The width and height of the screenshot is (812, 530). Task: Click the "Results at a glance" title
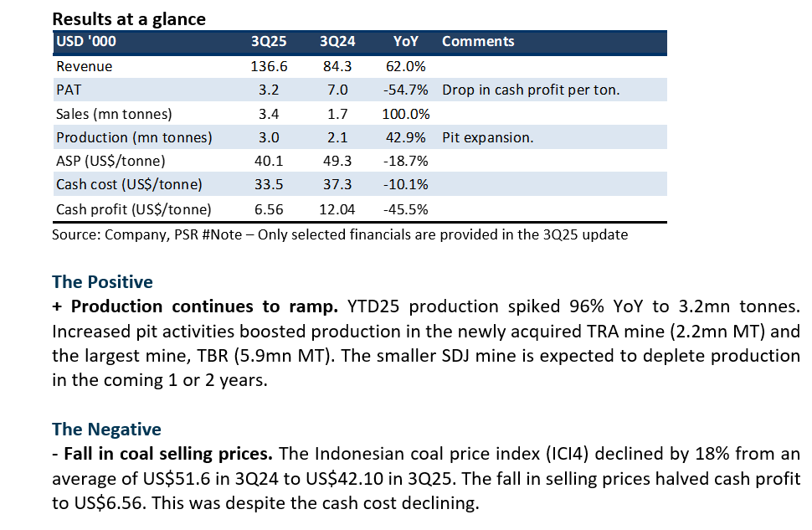(128, 18)
